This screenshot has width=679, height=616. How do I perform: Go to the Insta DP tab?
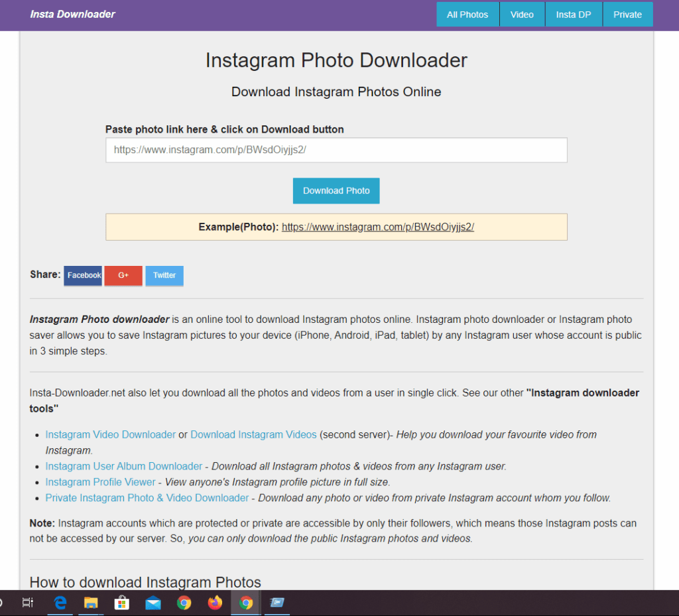tap(574, 15)
